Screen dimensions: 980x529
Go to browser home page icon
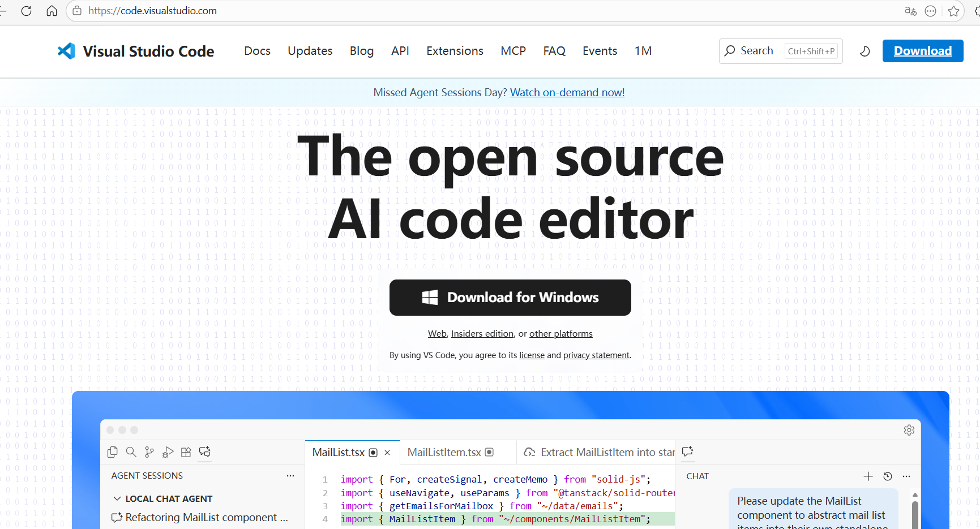52,11
